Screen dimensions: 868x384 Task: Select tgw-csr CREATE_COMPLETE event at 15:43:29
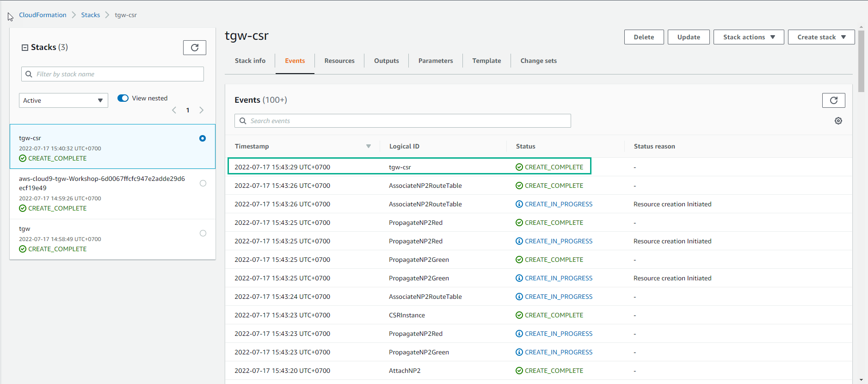[x=409, y=166]
